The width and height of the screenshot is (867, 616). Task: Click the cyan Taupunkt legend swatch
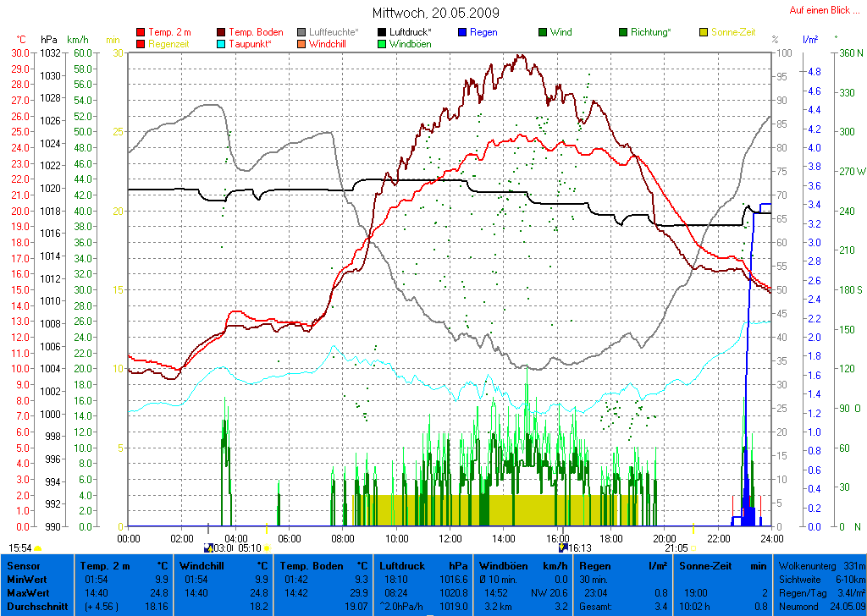tap(222, 43)
